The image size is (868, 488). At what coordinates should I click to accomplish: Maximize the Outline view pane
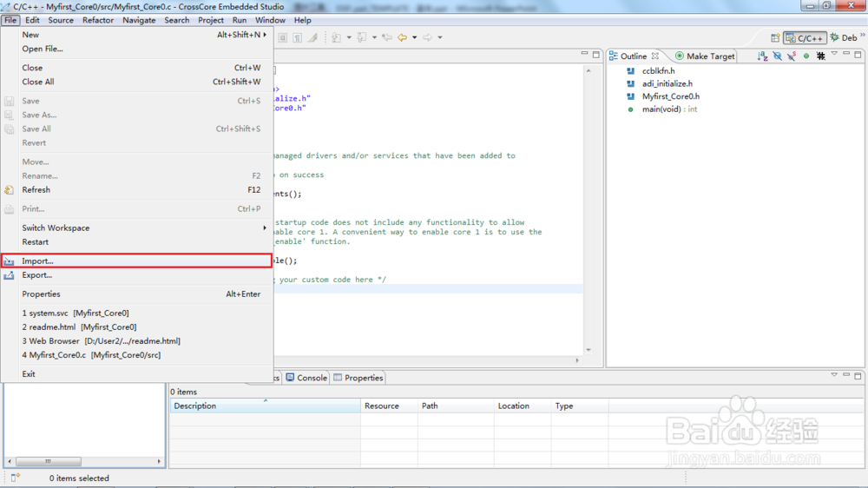(858, 55)
